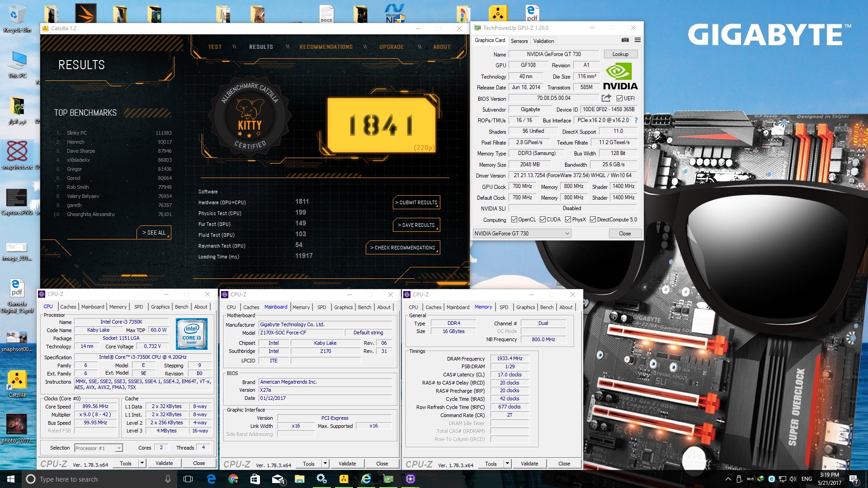
Task: Open the Action Center notifications icon
Action: click(x=854, y=479)
